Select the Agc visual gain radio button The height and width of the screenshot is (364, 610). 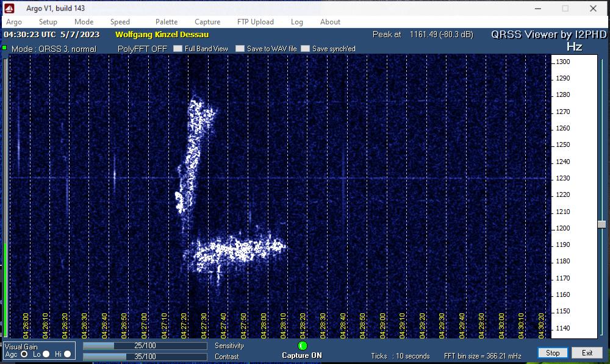pos(24,354)
